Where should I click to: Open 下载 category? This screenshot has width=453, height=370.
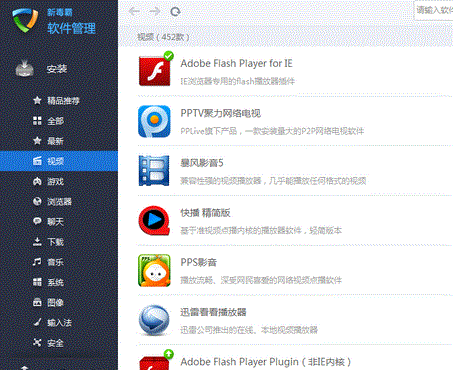pos(59,242)
